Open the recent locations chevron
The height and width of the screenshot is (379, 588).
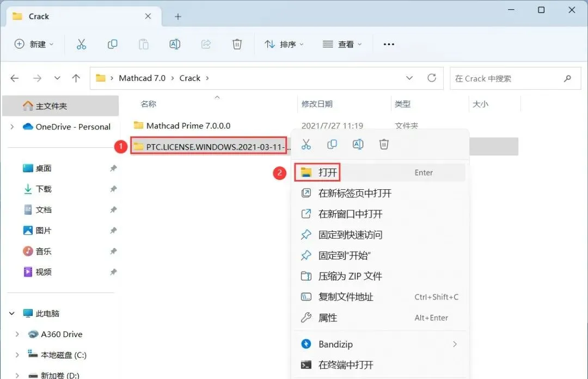click(57, 78)
